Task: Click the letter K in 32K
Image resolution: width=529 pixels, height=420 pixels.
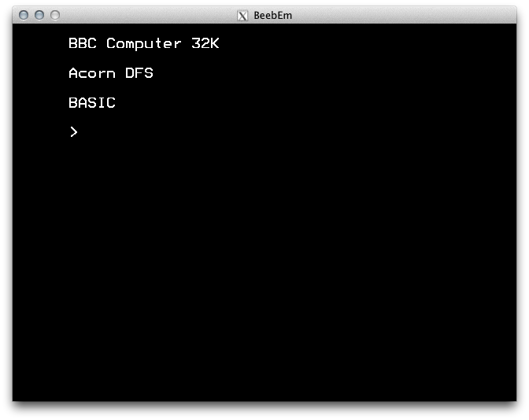Action: 215,43
